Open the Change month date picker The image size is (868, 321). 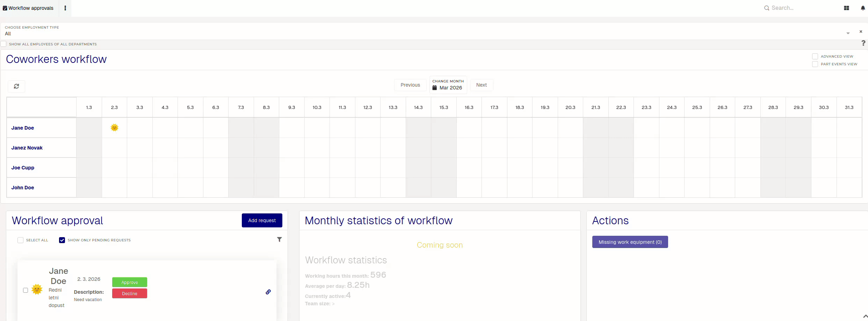click(448, 85)
